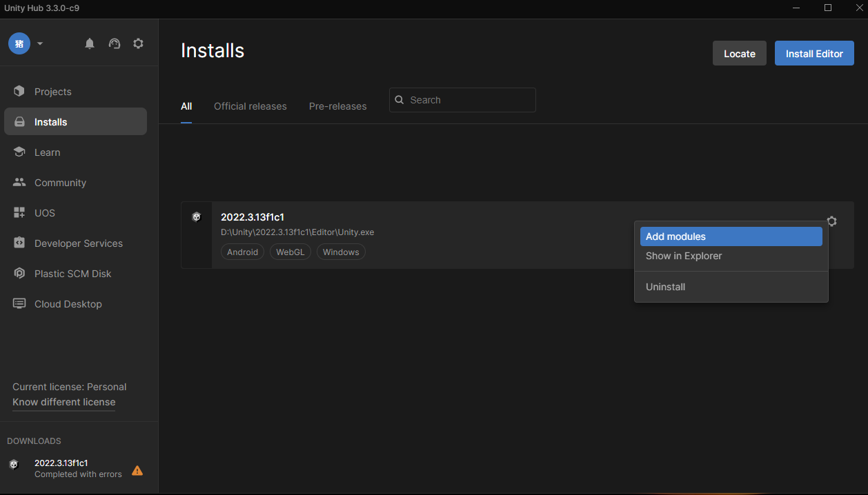868x495 pixels.
Task: Open the Community section
Action: pos(75,183)
